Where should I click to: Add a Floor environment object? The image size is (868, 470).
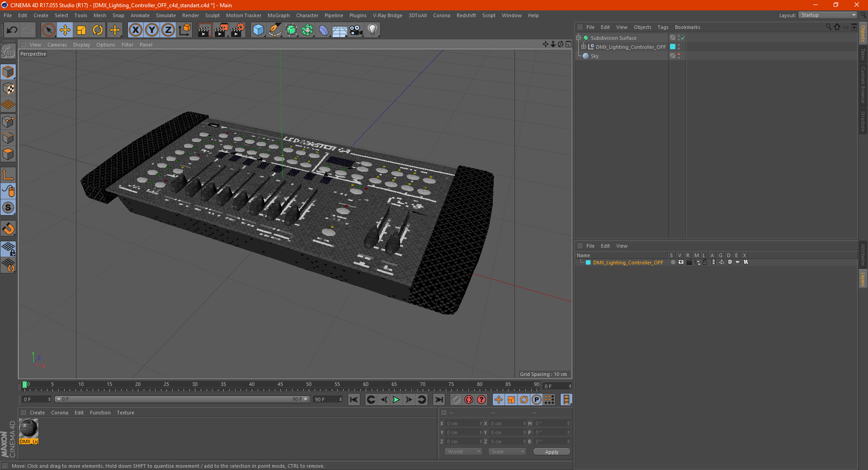340,30
